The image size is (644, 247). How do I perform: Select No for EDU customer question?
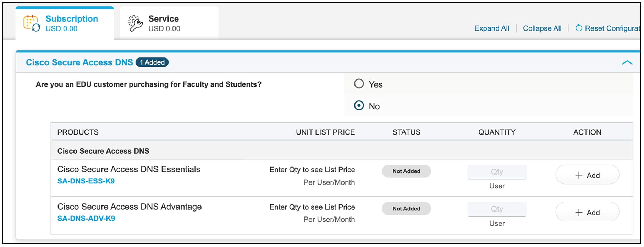[x=359, y=106]
